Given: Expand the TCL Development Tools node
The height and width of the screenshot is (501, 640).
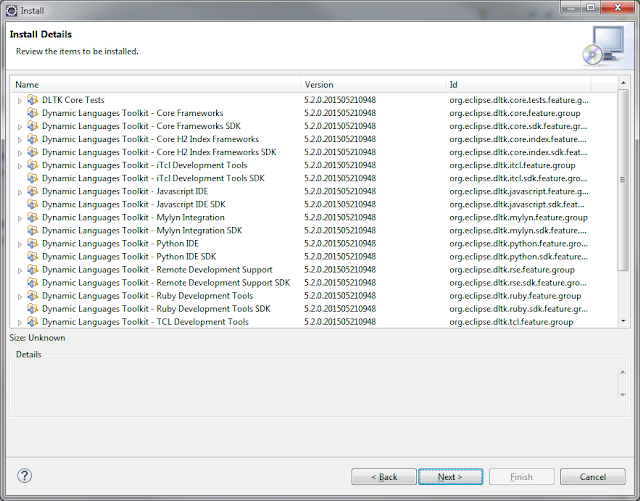Looking at the screenshot, I should (20, 323).
